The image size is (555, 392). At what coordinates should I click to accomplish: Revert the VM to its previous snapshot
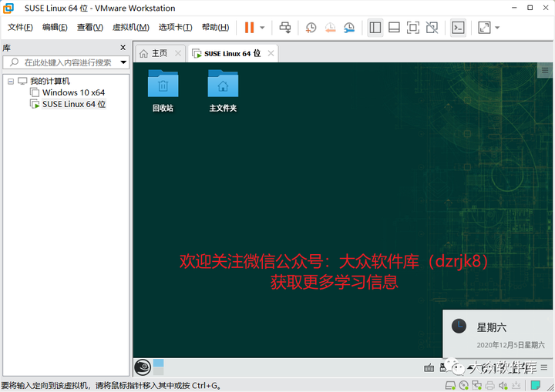(x=330, y=28)
